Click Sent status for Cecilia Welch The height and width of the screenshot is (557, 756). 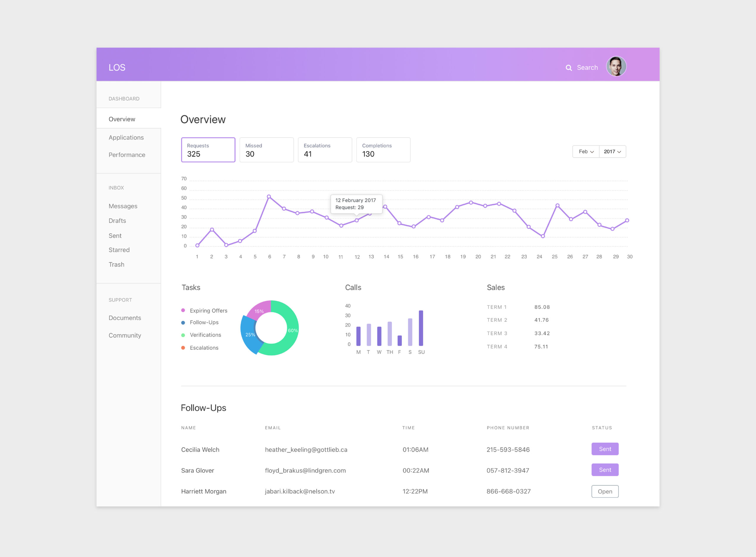(605, 449)
